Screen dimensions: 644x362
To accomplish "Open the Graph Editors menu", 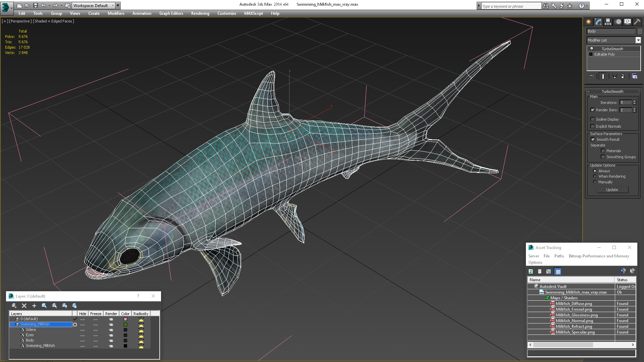I will pos(171,13).
